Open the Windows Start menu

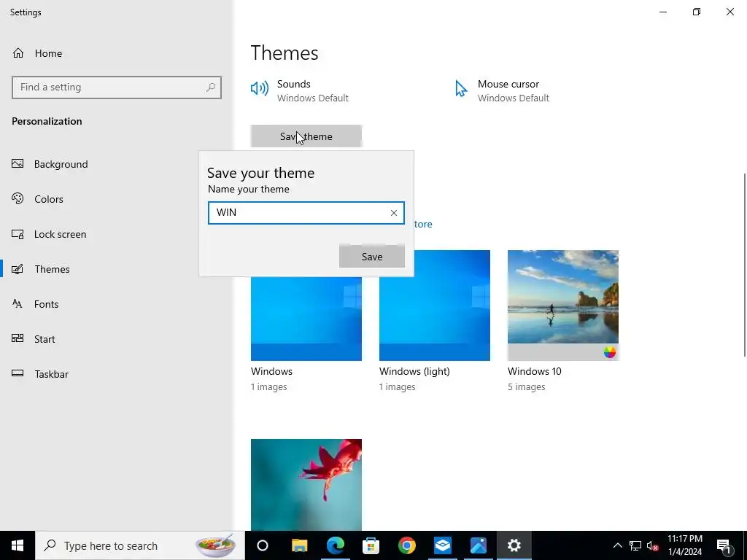point(18,545)
